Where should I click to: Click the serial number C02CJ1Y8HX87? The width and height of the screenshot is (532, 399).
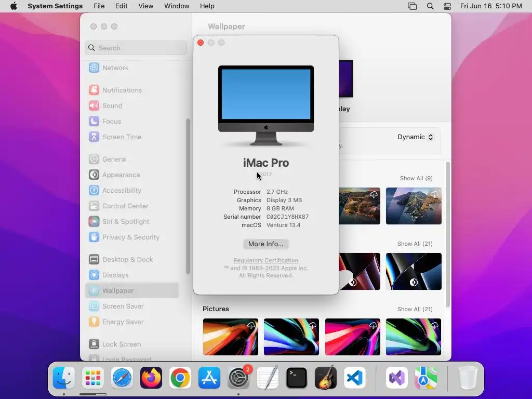click(x=287, y=217)
